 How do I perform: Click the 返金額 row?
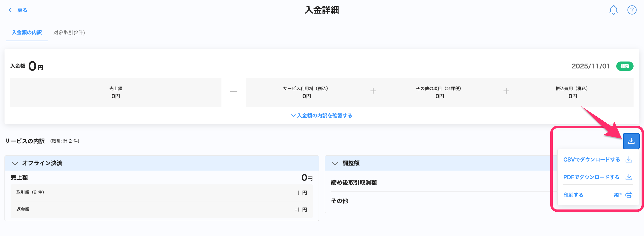point(161,209)
